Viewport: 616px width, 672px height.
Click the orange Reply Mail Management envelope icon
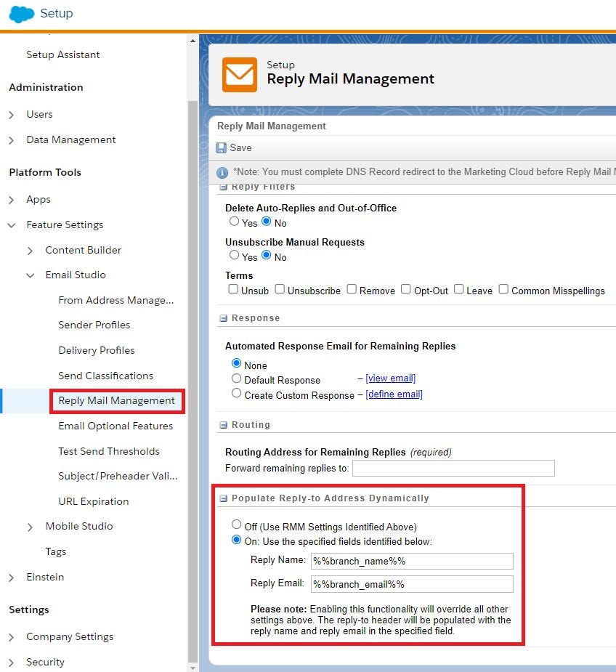pos(239,75)
